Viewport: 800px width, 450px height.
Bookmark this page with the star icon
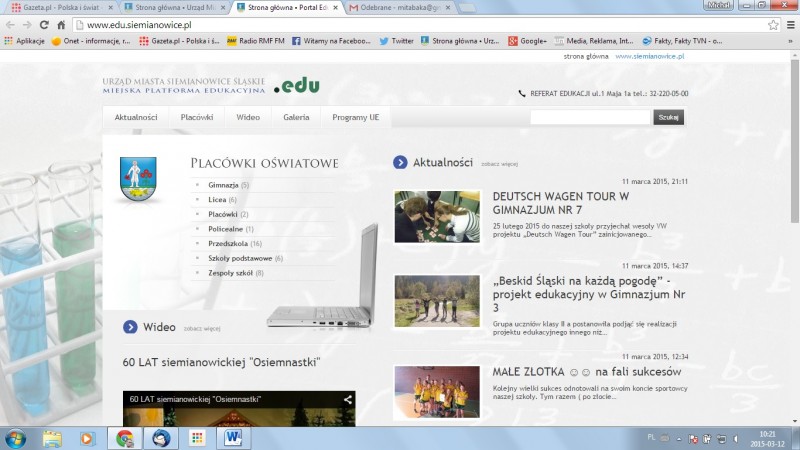pyautogui.click(x=773, y=24)
